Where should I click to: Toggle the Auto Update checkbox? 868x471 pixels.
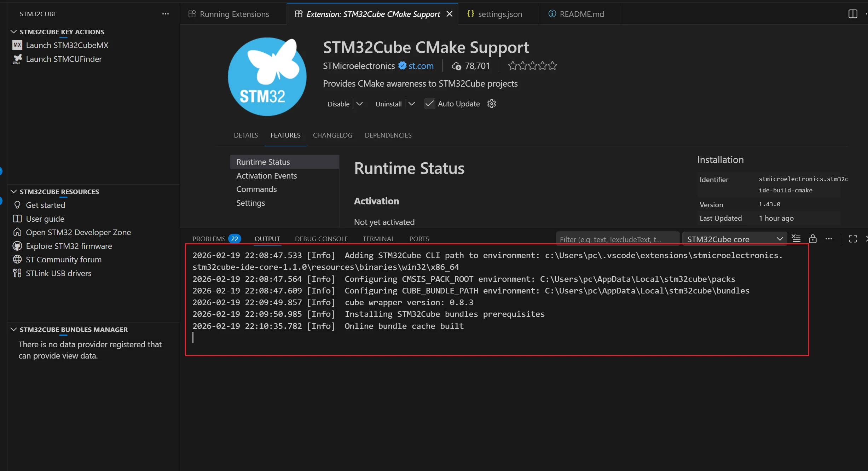pos(429,104)
